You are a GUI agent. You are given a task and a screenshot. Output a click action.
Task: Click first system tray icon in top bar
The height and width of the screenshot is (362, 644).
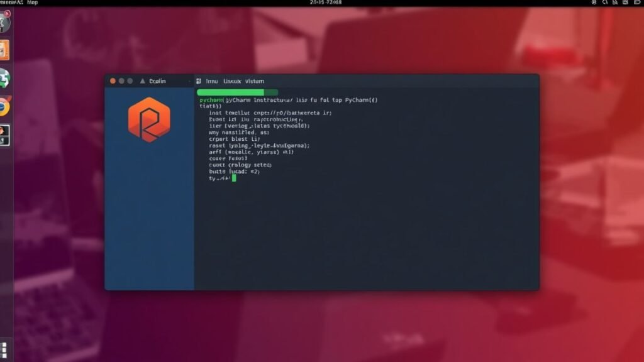(x=594, y=3)
